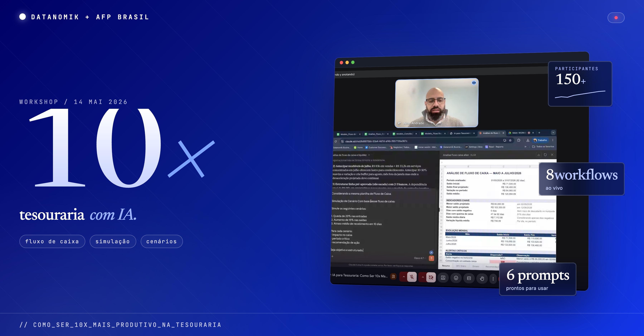Open the chat title dropdown chevron
The image size is (644, 336).
[369, 155]
